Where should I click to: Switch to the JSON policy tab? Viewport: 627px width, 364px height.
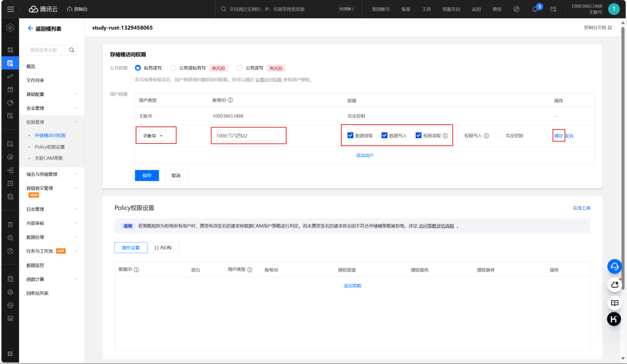(x=162, y=247)
